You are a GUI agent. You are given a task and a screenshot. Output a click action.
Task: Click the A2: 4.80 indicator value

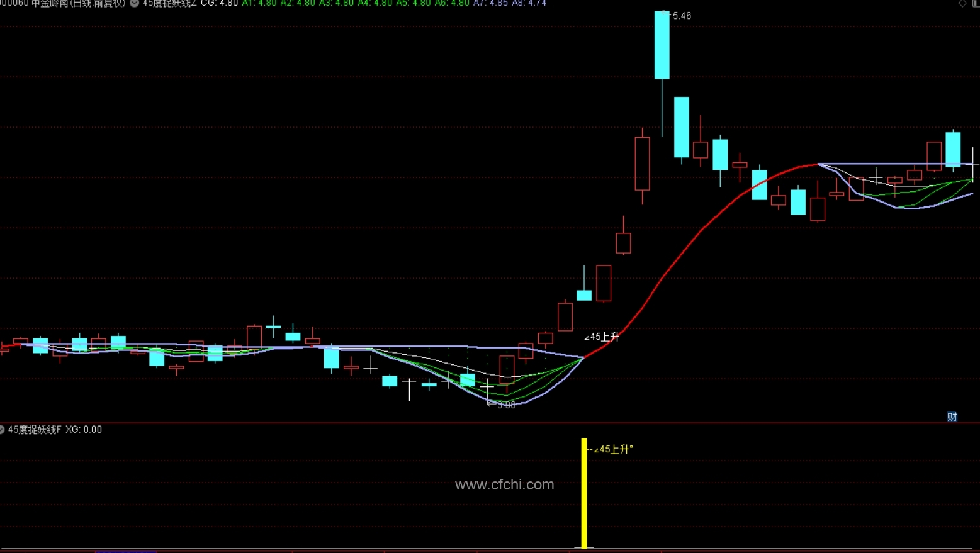[x=298, y=3]
